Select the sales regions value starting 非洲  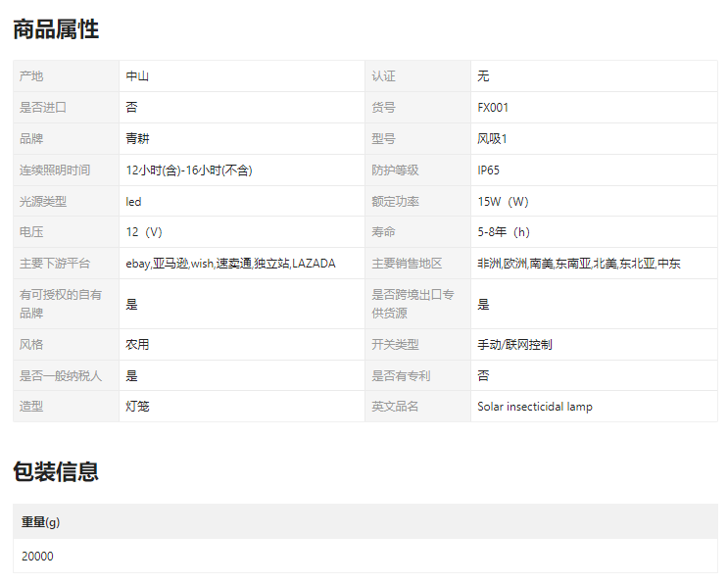point(578,264)
